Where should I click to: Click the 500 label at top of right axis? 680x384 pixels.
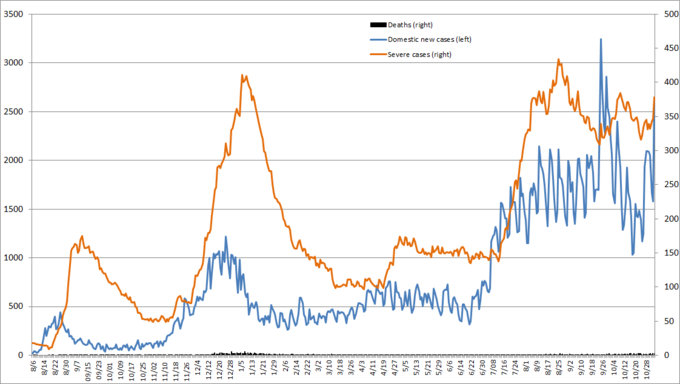[670, 14]
